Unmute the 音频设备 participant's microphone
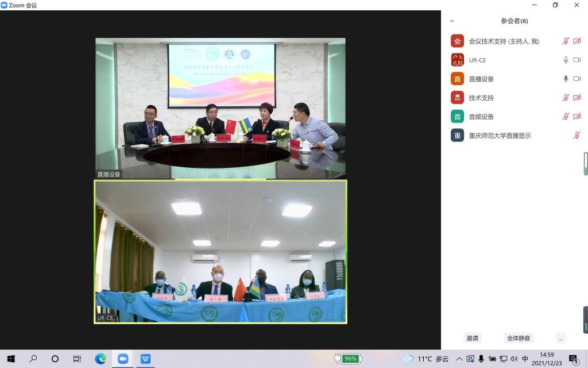Image resolution: width=588 pixels, height=368 pixels. point(566,117)
